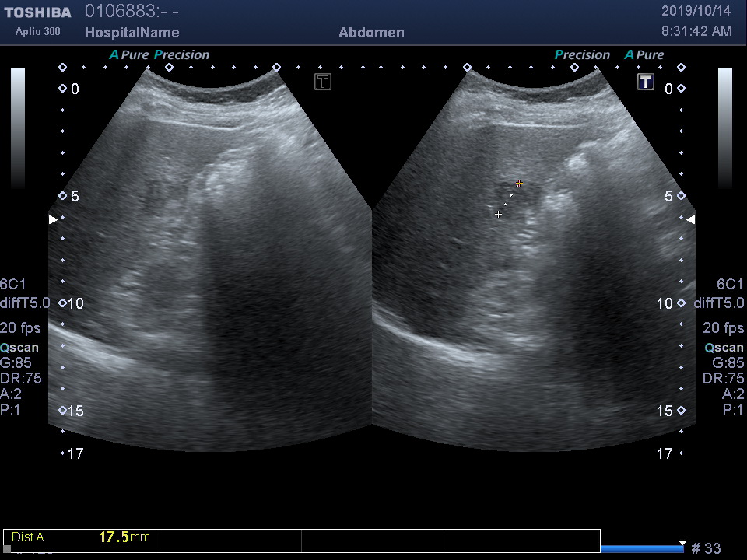Click the # 33 frame number
The image size is (747, 560).
point(706,549)
